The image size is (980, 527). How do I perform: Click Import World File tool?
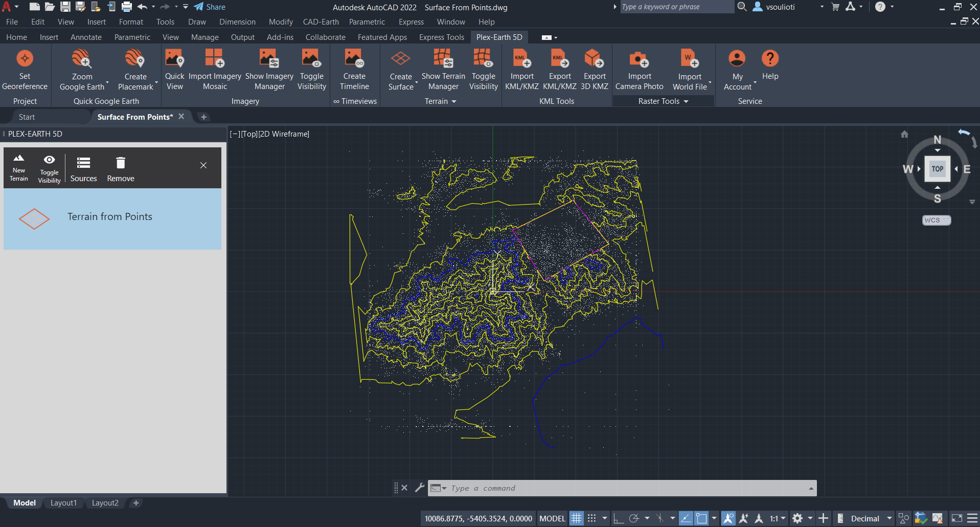(690, 70)
